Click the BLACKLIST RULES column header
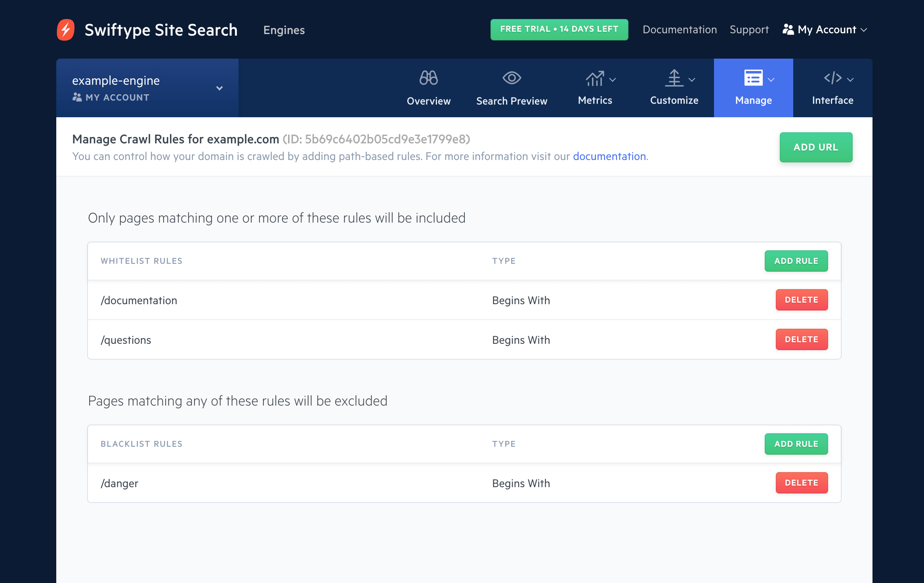The image size is (924, 583). [x=141, y=444]
